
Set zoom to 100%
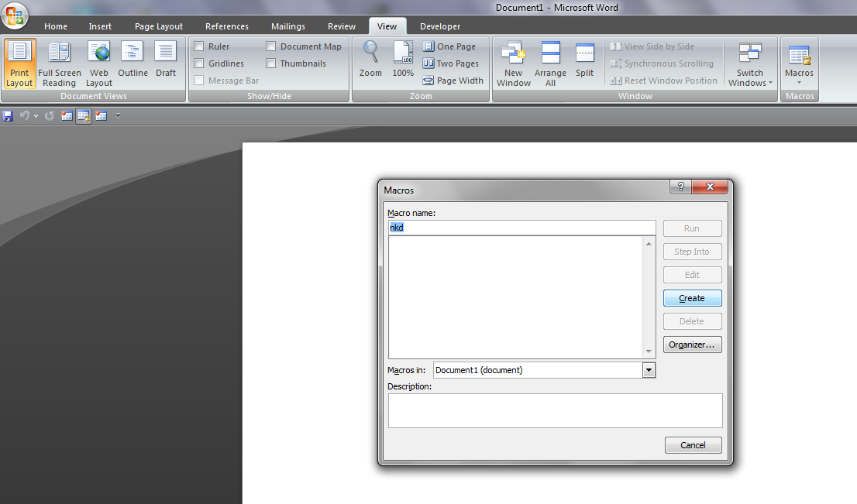tap(403, 59)
